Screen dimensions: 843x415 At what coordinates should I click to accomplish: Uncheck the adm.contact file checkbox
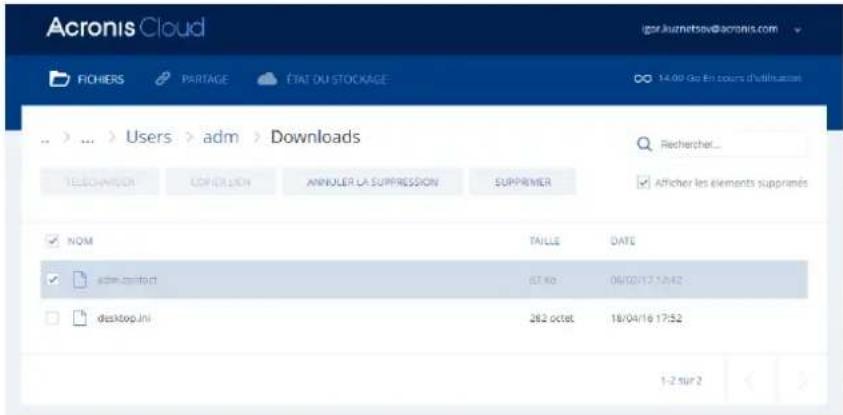pyautogui.click(x=52, y=280)
